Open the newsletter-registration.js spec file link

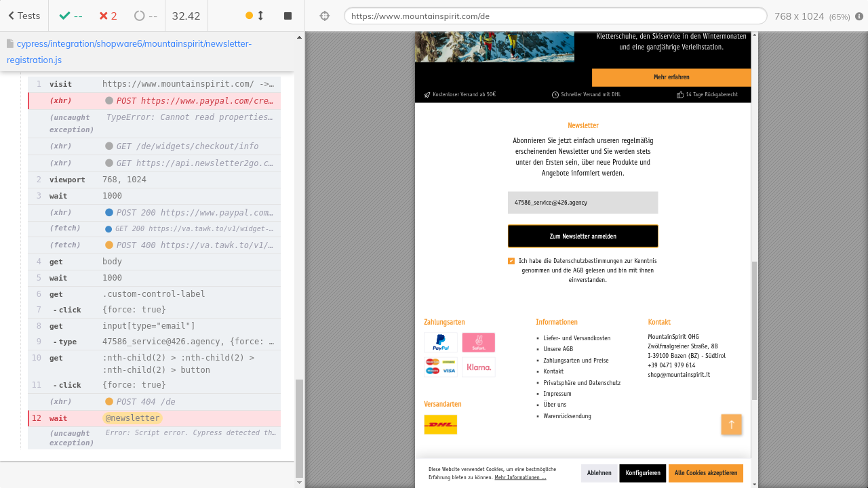(x=129, y=52)
